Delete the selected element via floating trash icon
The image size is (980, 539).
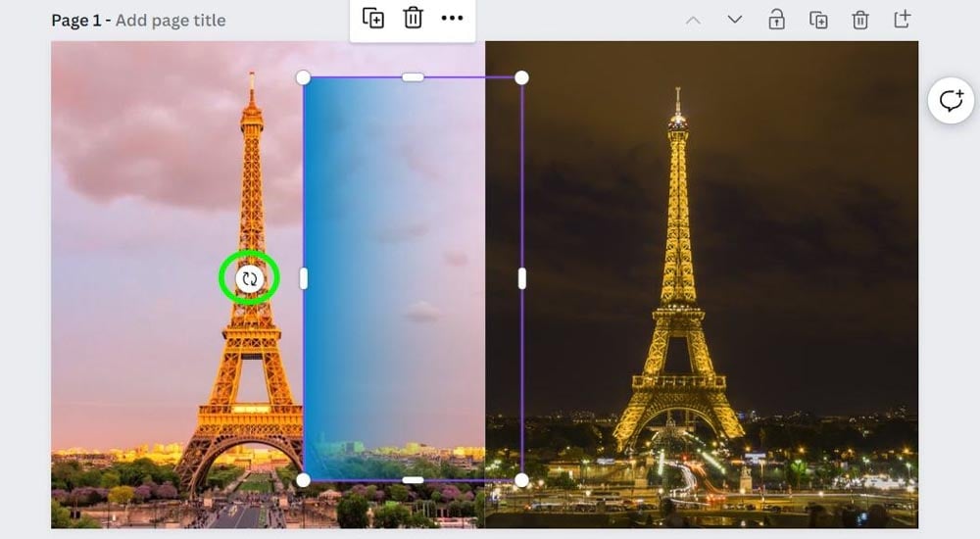(413, 18)
